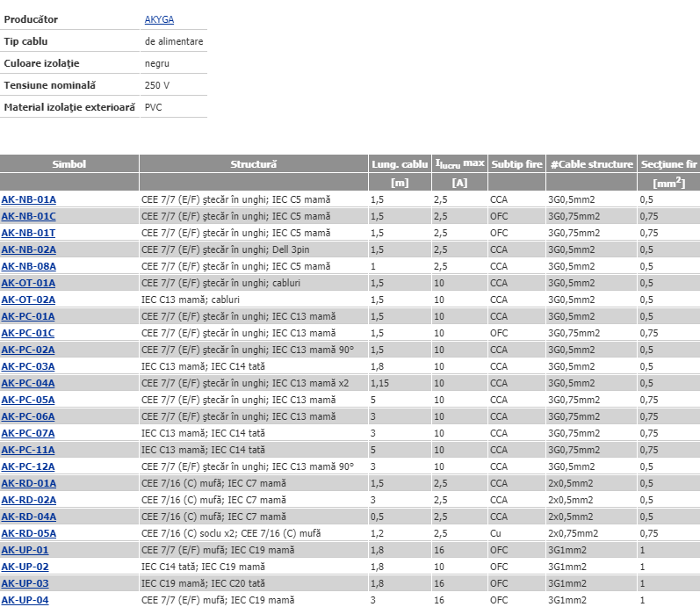Click the Simbol column header
Viewport: 700px width, 607px height.
[x=69, y=164]
